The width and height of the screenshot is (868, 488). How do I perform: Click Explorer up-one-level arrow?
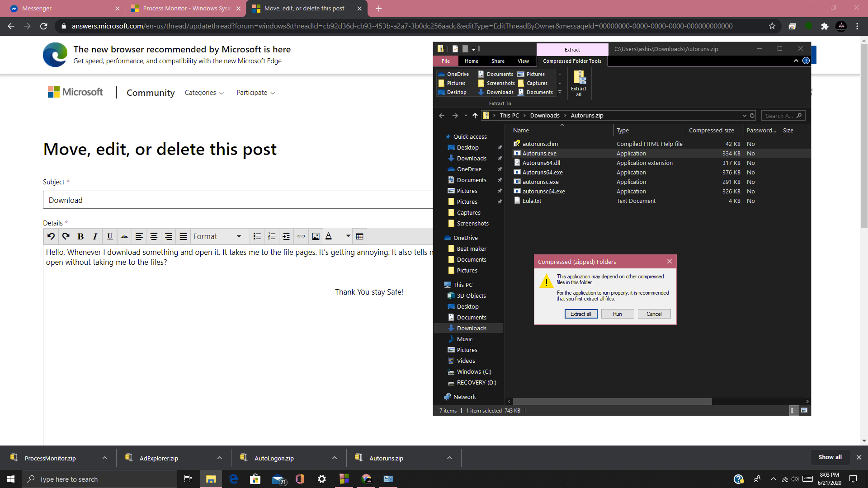click(475, 116)
